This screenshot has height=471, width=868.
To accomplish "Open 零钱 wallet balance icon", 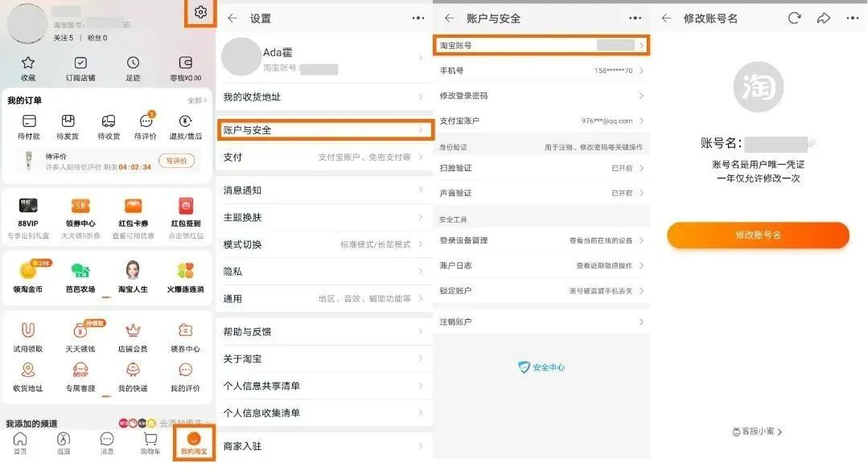I will pos(186,63).
